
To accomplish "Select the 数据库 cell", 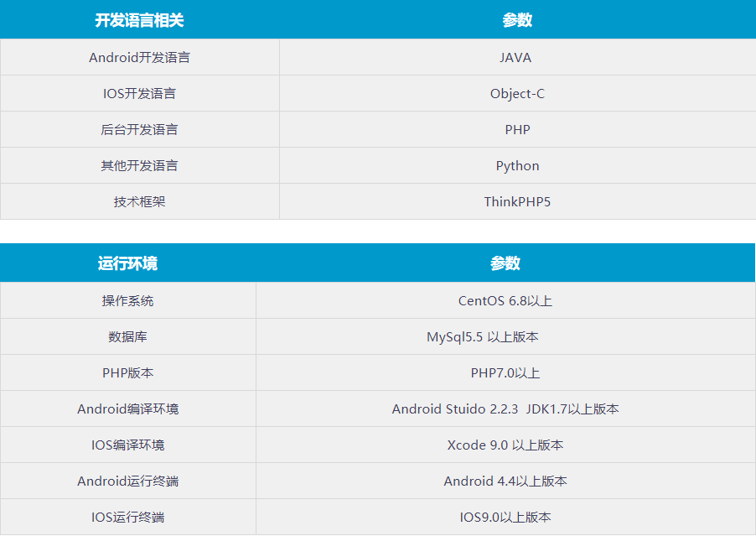I will [x=127, y=336].
